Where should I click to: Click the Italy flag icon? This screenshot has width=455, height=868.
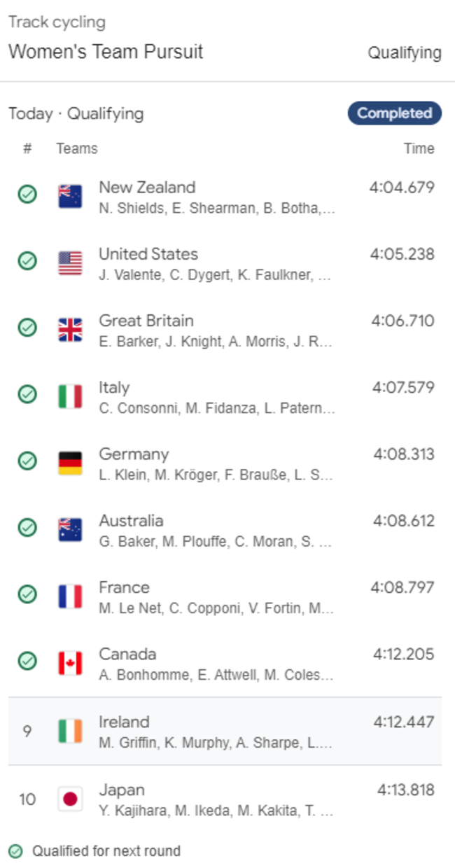click(x=70, y=396)
